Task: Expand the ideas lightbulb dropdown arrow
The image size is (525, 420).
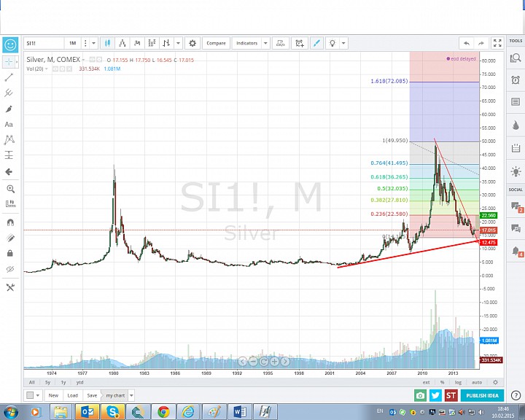Action: [x=343, y=43]
